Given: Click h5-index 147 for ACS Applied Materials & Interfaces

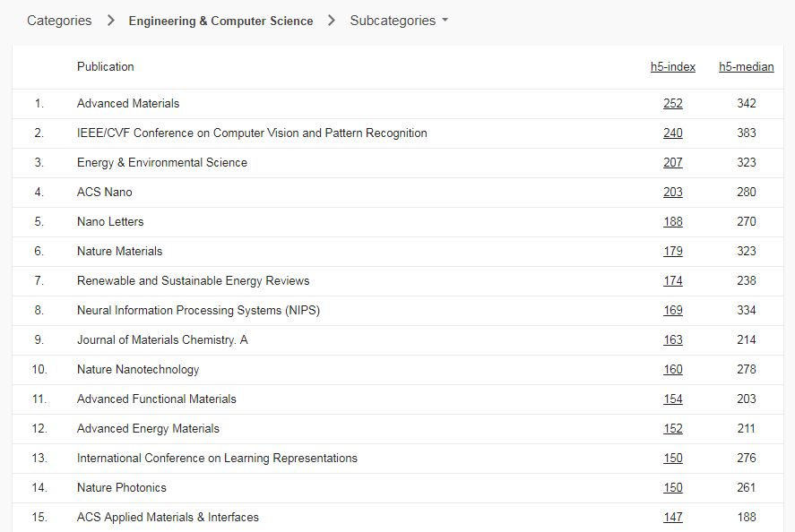Looking at the screenshot, I should pyautogui.click(x=673, y=518).
